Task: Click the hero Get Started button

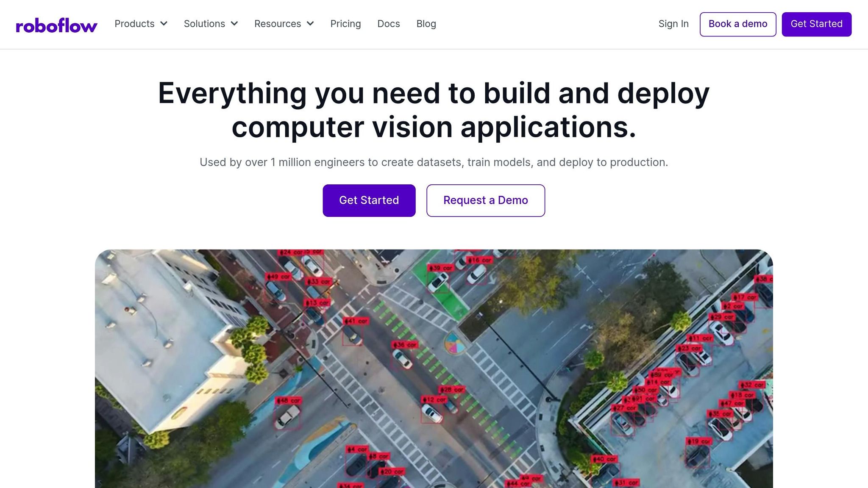Action: tap(369, 200)
